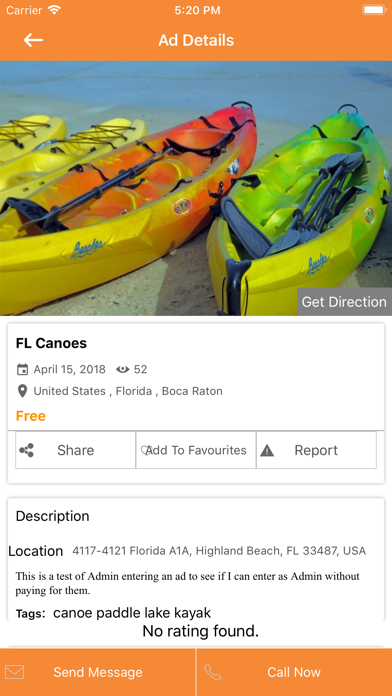The height and width of the screenshot is (696, 392).
Task: Open the kayak photo
Action: point(196,188)
